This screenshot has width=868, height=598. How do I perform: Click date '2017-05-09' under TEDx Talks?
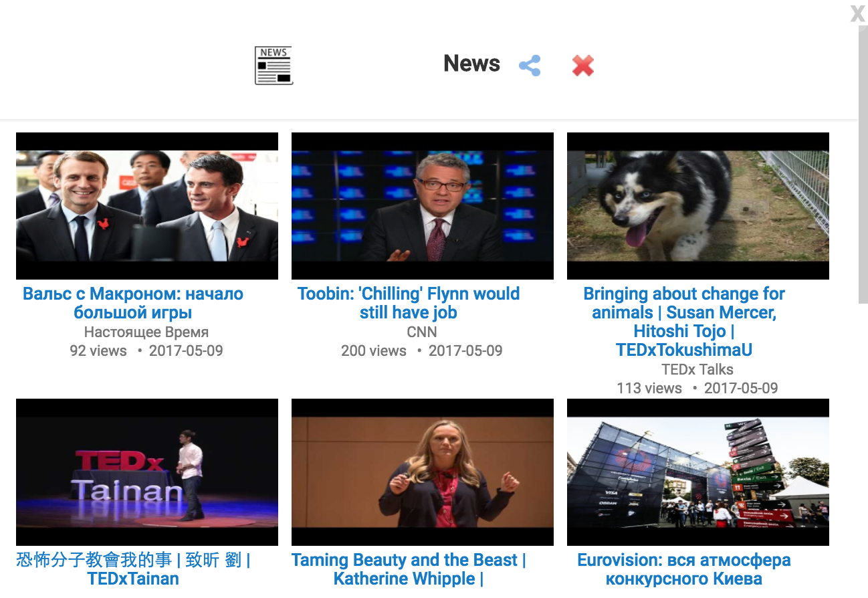(x=741, y=388)
